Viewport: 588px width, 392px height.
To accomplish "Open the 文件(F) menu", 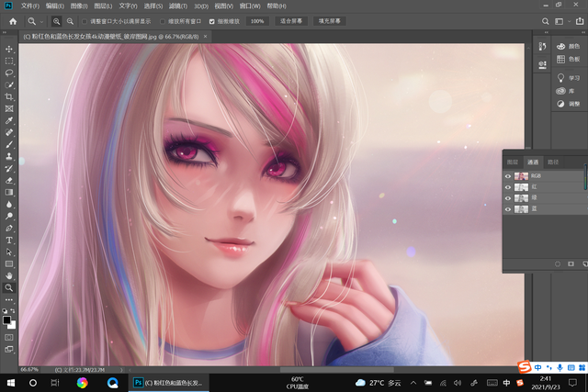I will pyautogui.click(x=30, y=6).
